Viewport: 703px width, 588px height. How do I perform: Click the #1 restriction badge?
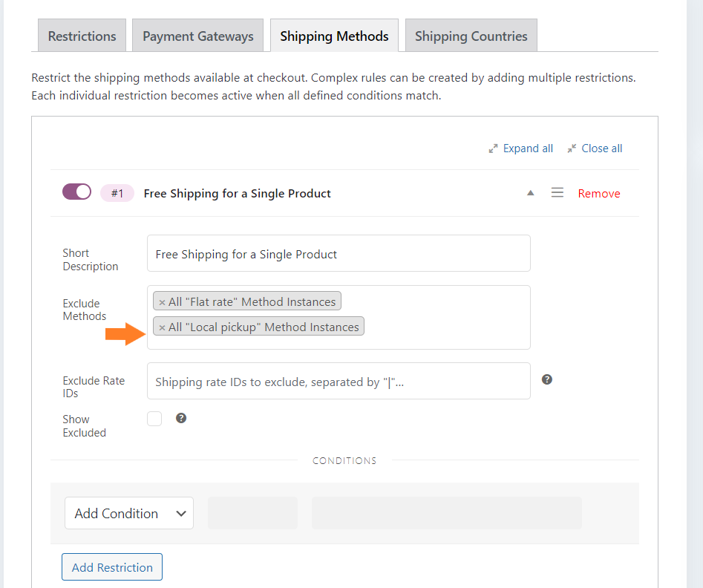point(117,193)
